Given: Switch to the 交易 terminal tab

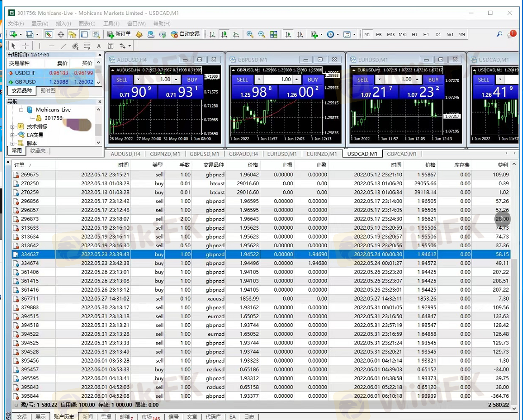Looking at the screenshot, I should coord(21,417).
